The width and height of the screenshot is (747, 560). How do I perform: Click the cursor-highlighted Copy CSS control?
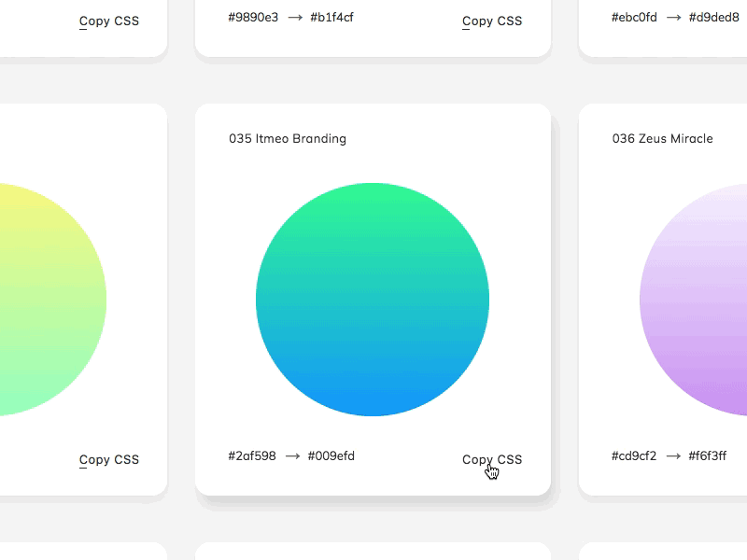(492, 459)
